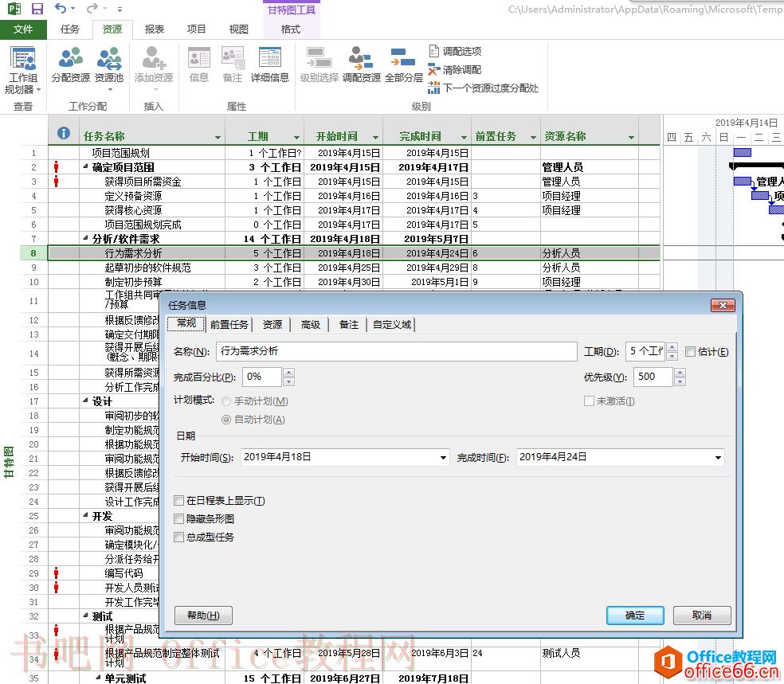
Task: Open 高级 tab in task dialog
Action: coord(311,325)
